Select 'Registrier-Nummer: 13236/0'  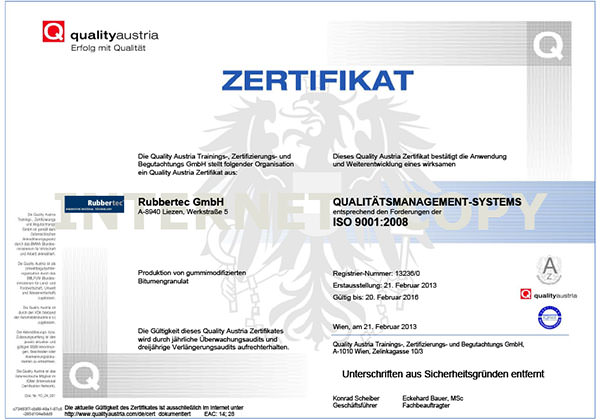tap(376, 273)
